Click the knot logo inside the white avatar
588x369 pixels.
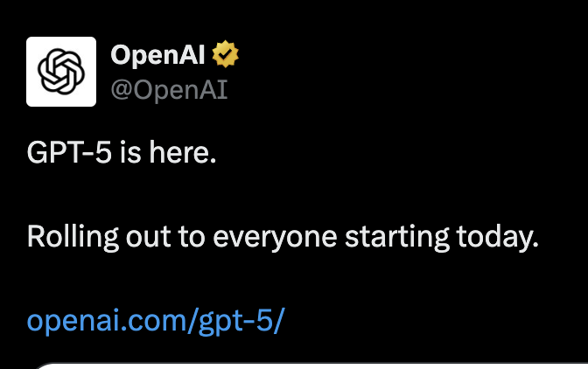[x=61, y=72]
